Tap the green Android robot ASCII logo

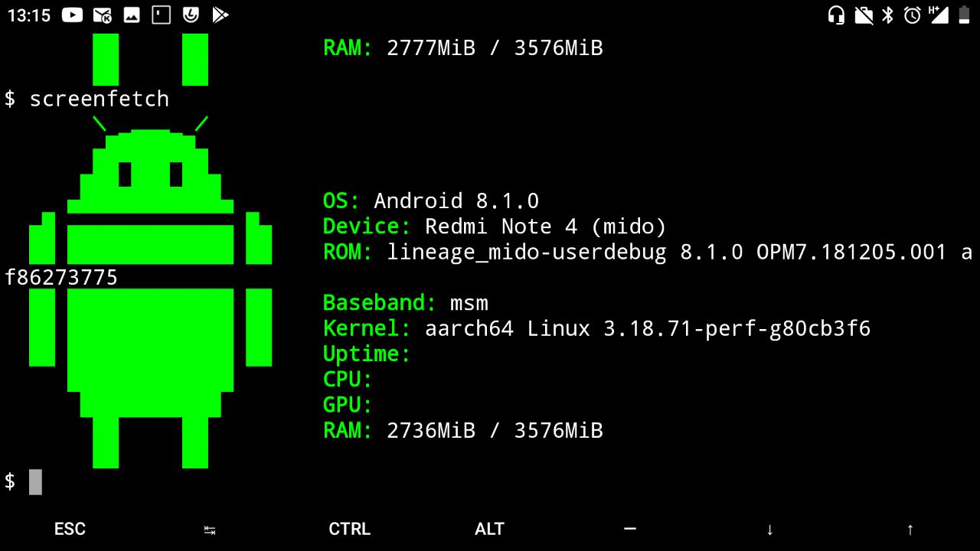[150, 292]
